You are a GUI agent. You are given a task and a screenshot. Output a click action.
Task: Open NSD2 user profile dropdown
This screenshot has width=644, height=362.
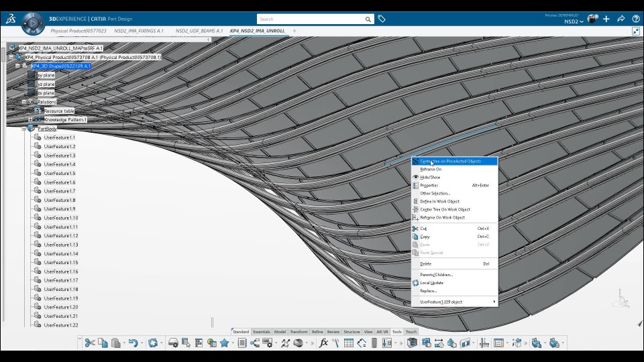(574, 21)
